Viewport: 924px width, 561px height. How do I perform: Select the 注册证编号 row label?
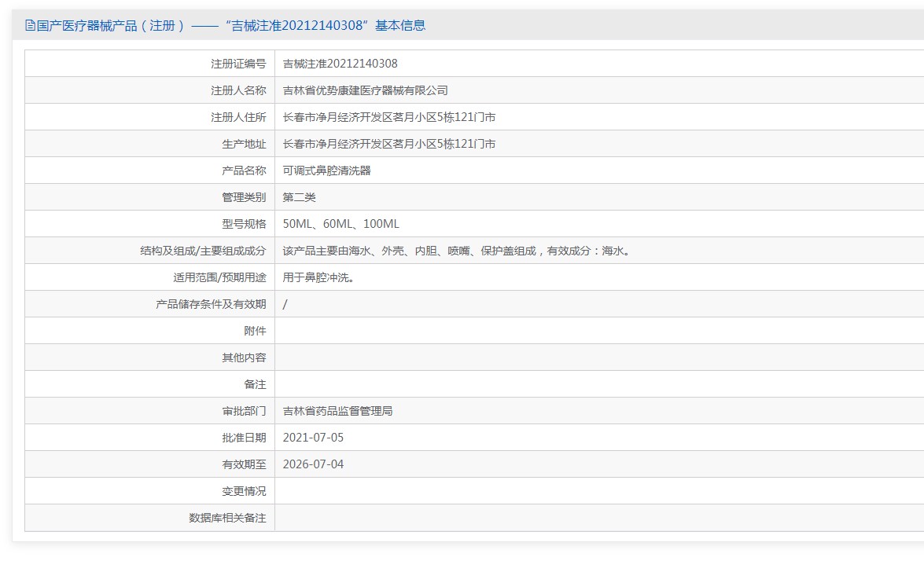point(238,64)
